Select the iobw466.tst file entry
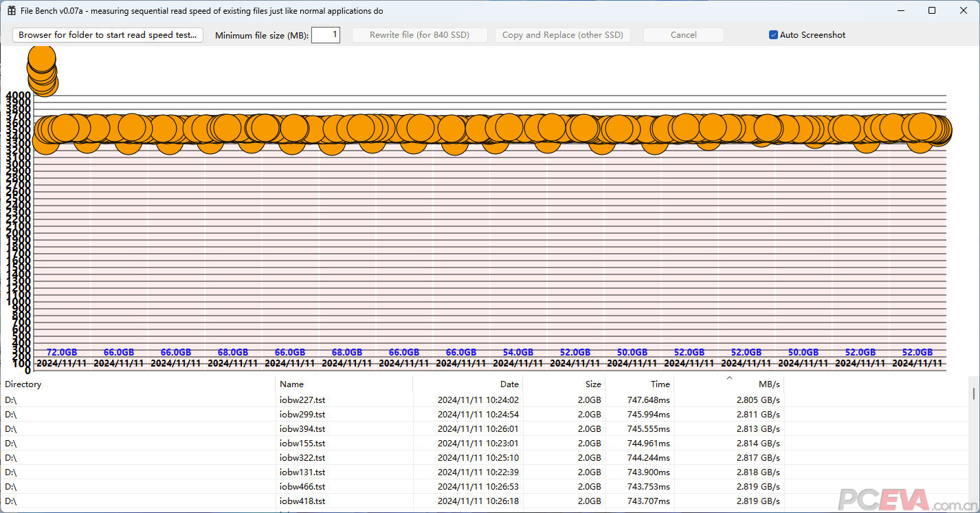 click(x=302, y=486)
